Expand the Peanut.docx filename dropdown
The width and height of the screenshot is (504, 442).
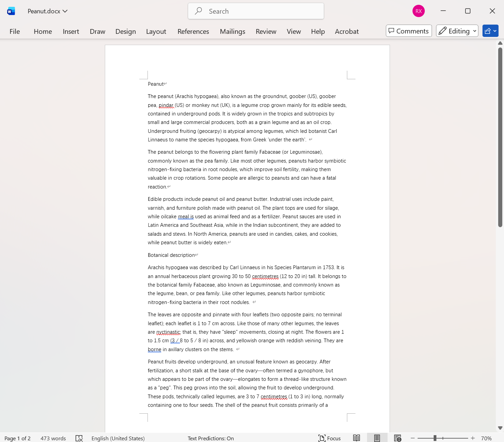coord(65,11)
